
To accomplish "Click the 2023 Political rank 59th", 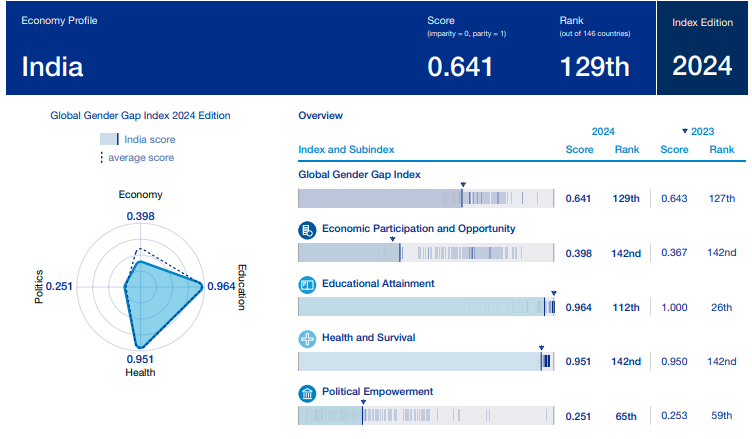I will [721, 415].
